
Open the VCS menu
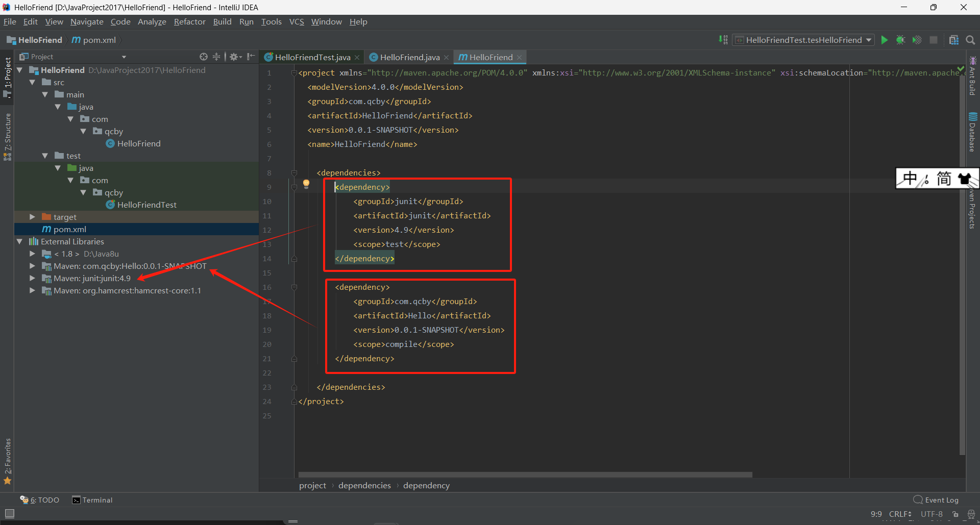tap(297, 21)
